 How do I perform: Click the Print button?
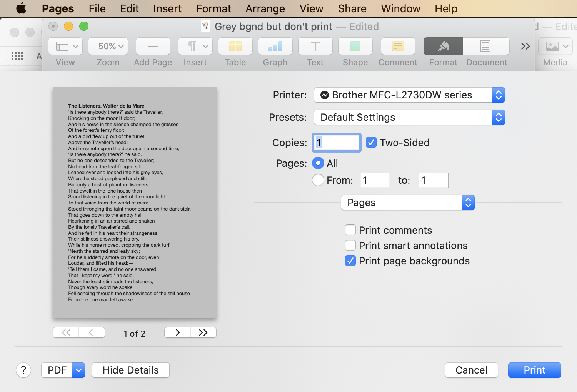pos(535,370)
